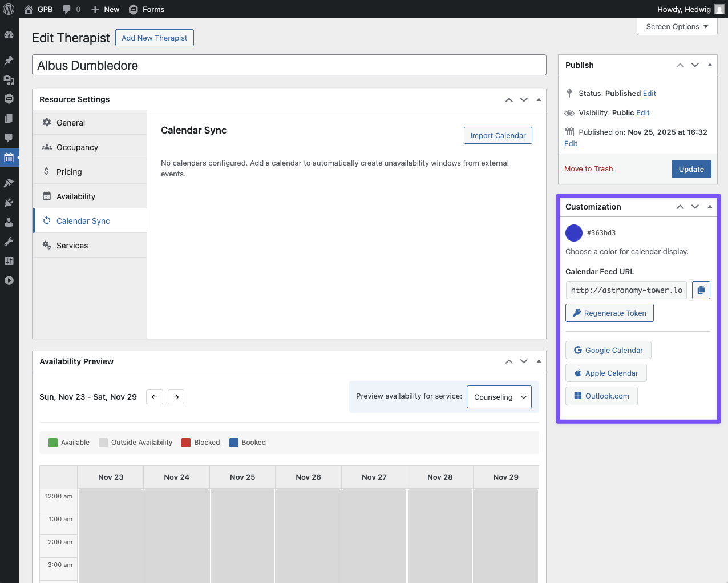Toggle the Availability Preview panel triangle
728x583 pixels.
click(539, 361)
